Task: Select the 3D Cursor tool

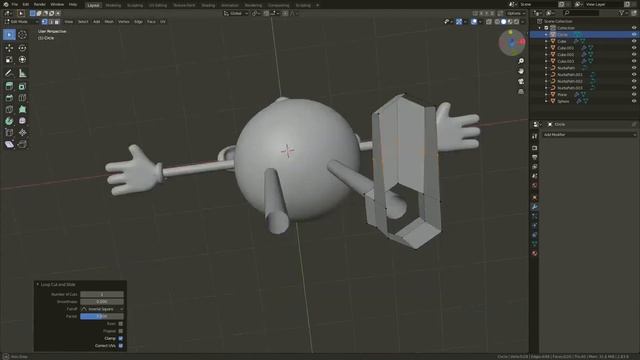Action: point(22,35)
